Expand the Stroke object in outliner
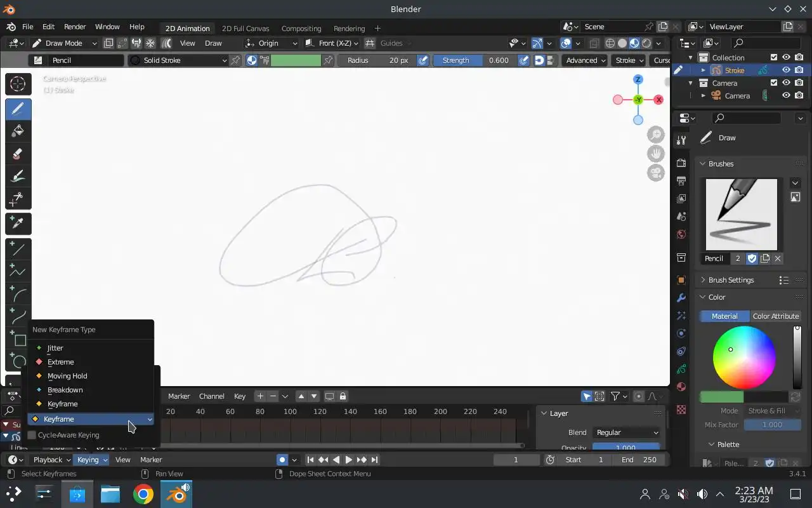Viewport: 812px width, 508px height. [x=703, y=70]
